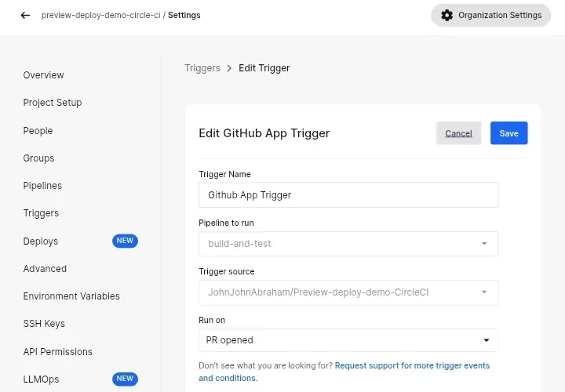This screenshot has height=392, width=565.
Task: Click the Trigger Name label
Action: point(225,174)
